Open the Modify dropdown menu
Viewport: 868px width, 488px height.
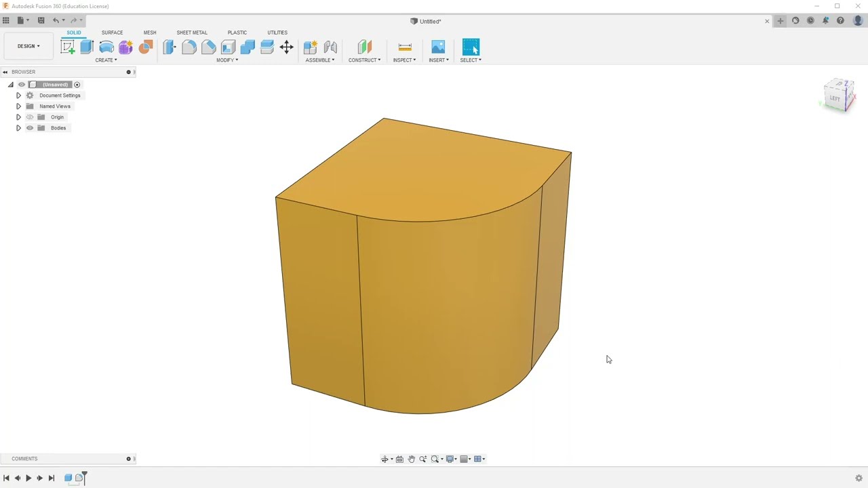[227, 60]
